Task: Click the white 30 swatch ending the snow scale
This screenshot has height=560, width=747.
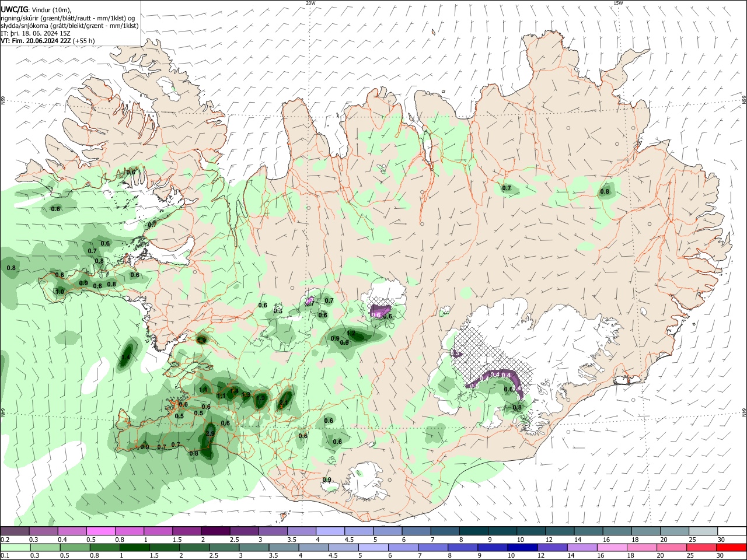Action: pos(731,531)
